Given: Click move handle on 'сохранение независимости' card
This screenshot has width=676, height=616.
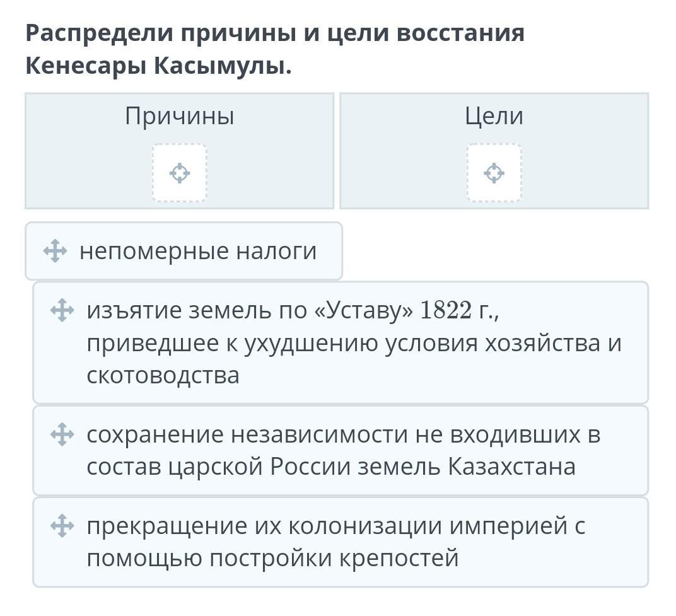Looking at the screenshot, I should [x=62, y=434].
